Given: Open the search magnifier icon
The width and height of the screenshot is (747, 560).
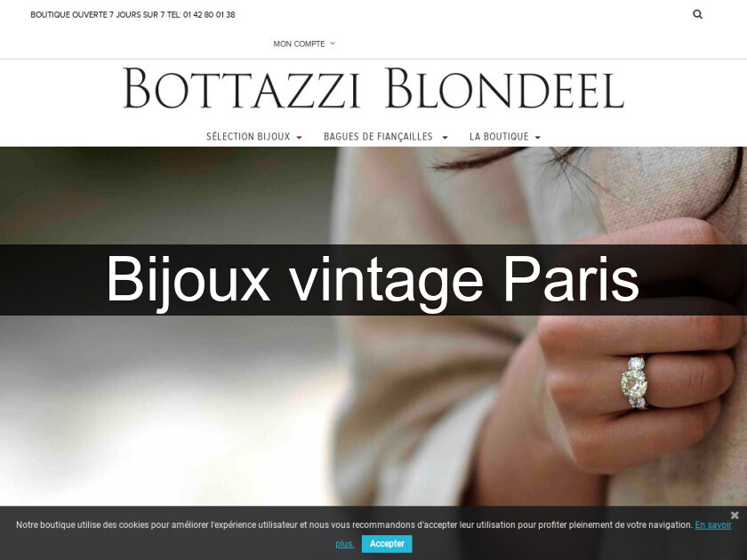Looking at the screenshot, I should click(x=697, y=14).
